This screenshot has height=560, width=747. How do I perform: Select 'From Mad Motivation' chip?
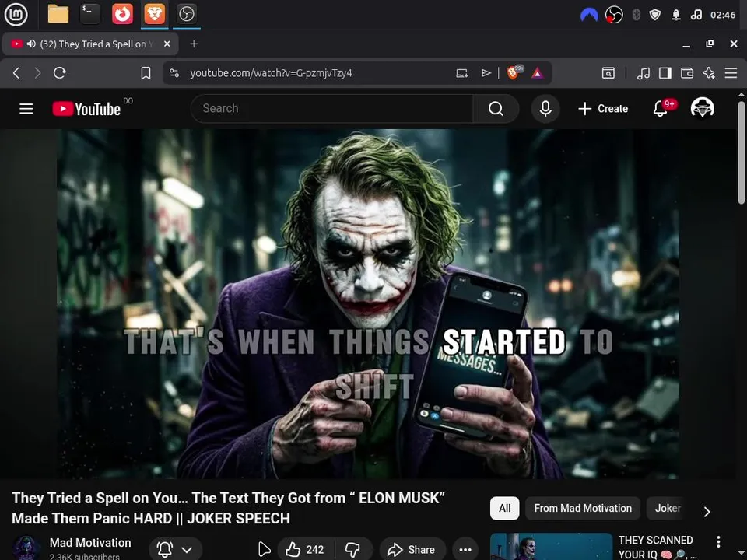coord(583,508)
